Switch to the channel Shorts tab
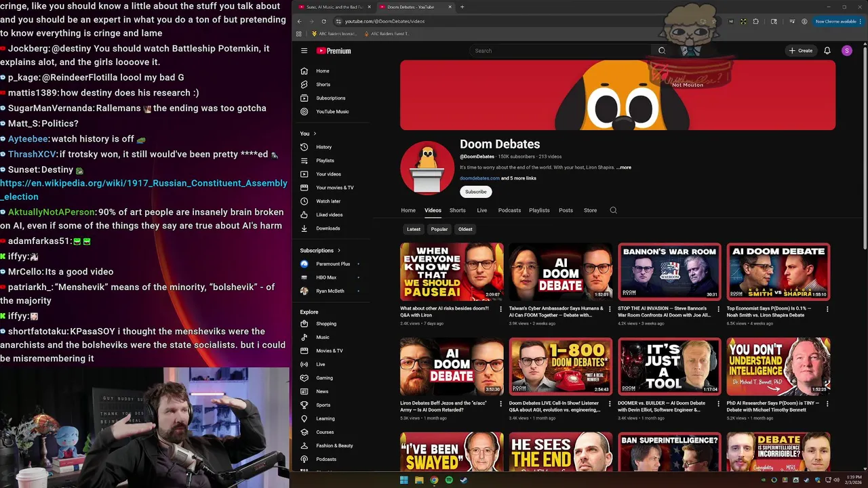This screenshot has height=488, width=868. click(458, 210)
